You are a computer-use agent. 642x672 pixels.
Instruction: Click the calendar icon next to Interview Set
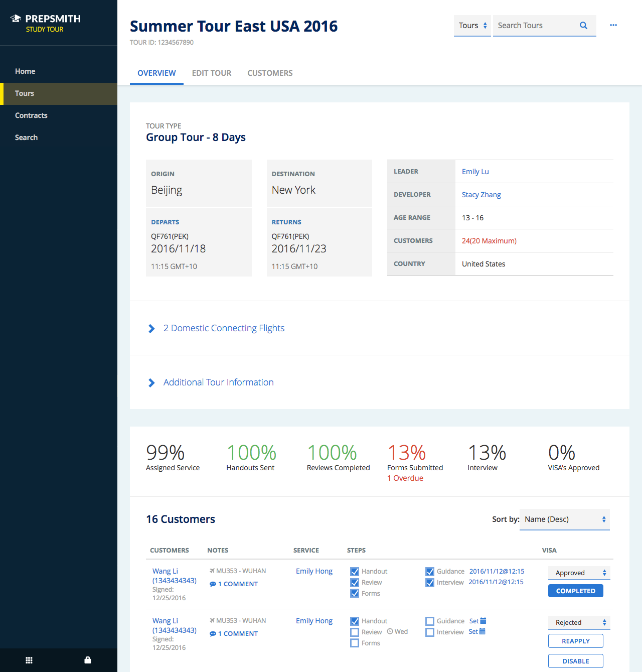pos(483,631)
